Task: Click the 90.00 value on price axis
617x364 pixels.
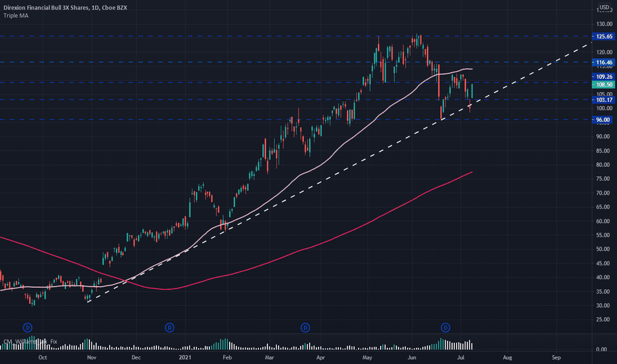Action: (604, 136)
